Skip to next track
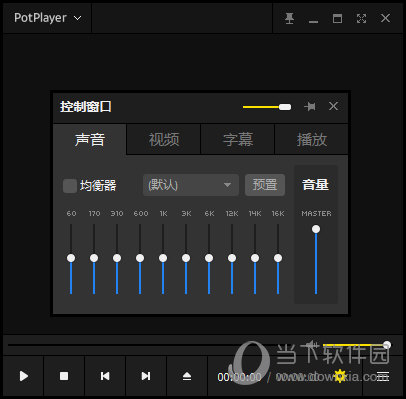 point(146,376)
